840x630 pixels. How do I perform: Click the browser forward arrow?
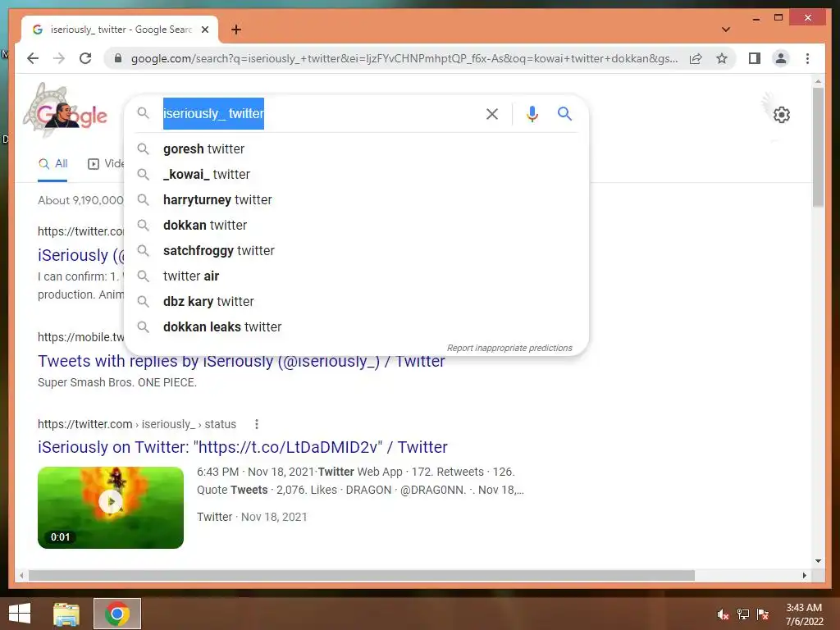[59, 58]
